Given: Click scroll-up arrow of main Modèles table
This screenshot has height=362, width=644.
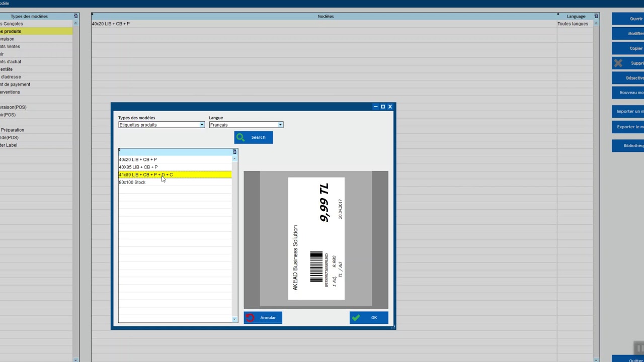Looking at the screenshot, I should click(597, 23).
